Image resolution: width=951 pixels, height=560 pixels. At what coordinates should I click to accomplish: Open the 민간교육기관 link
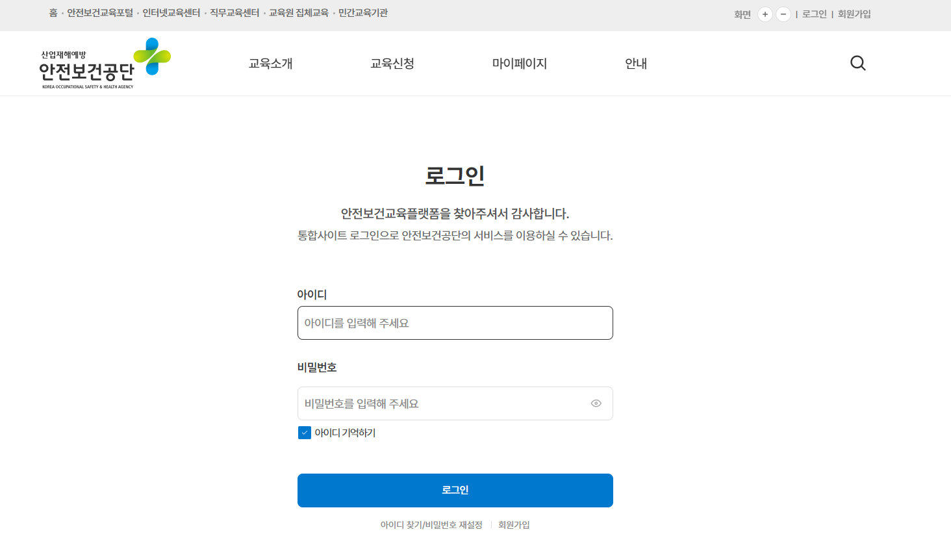click(x=362, y=12)
